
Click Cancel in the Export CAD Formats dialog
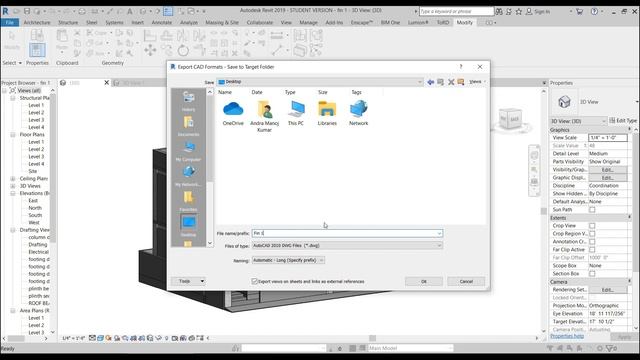[466, 281]
